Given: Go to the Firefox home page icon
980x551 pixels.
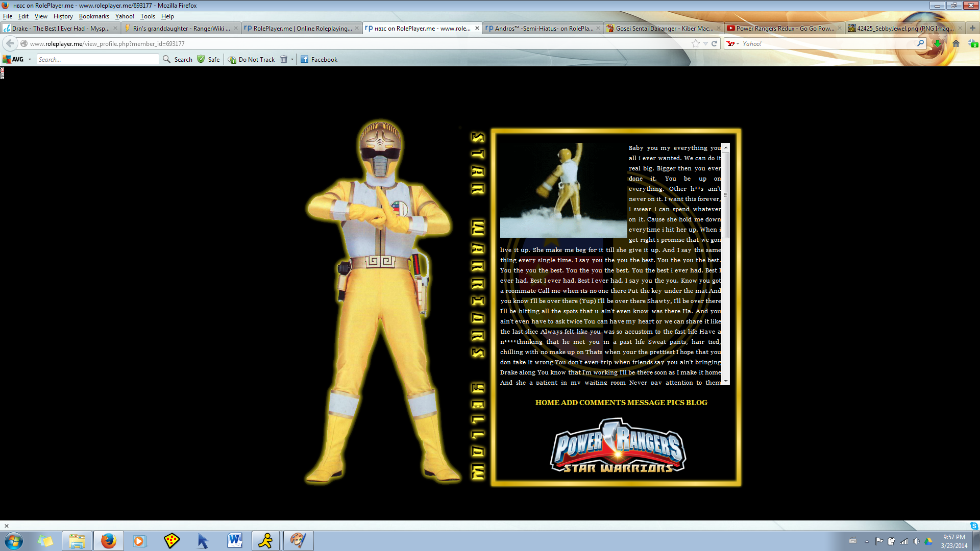Looking at the screenshot, I should [x=956, y=43].
